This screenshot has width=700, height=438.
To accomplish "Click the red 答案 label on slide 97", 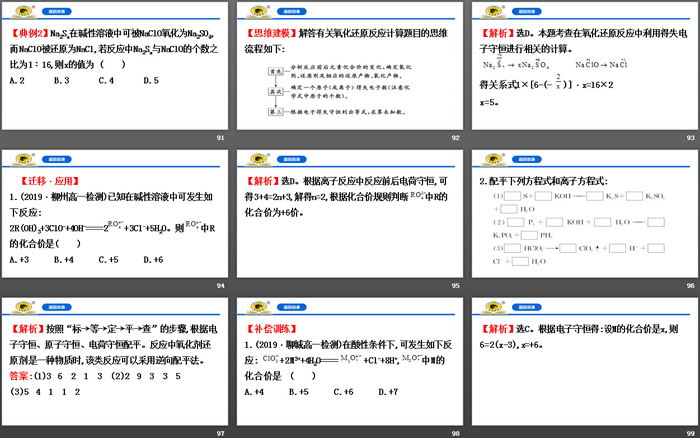I will click(21, 376).
